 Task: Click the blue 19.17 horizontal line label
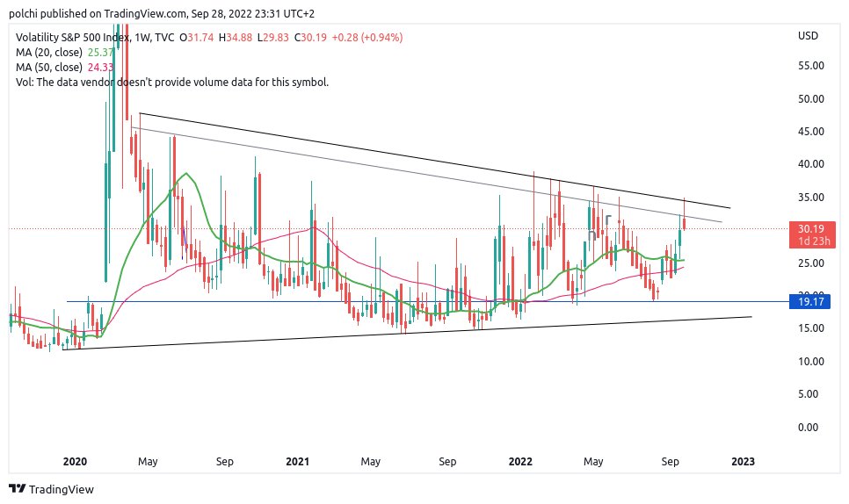(809, 302)
